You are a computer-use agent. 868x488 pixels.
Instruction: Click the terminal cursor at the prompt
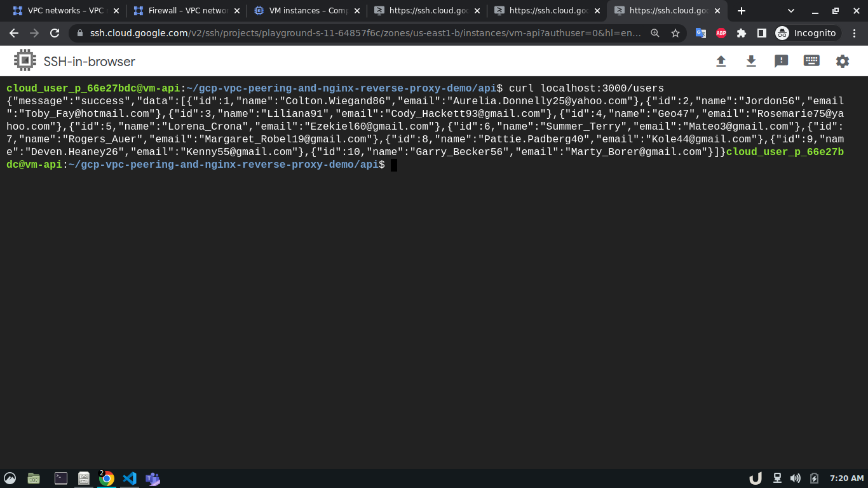(x=394, y=165)
